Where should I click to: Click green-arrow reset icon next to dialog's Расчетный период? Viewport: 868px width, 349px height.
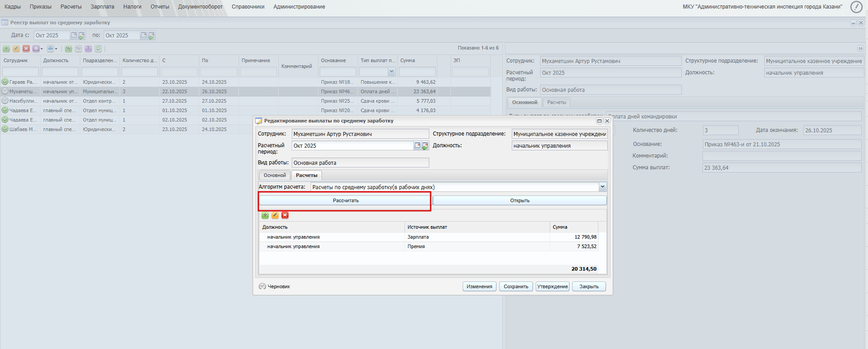pyautogui.click(x=425, y=146)
